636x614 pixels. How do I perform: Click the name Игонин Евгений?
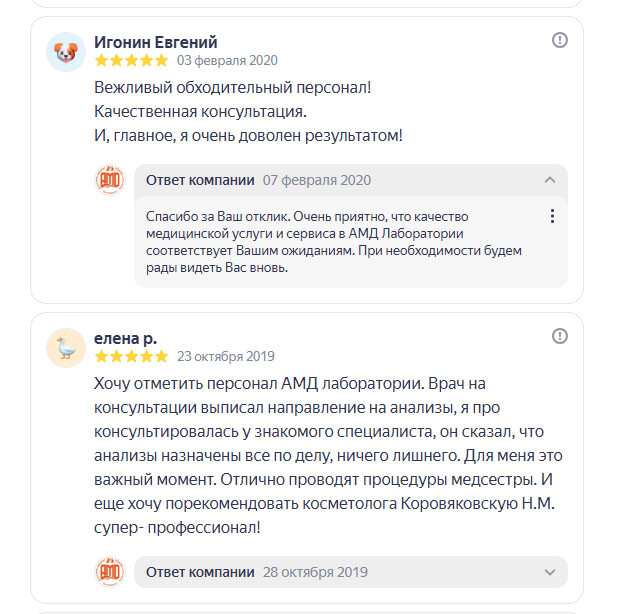[155, 42]
